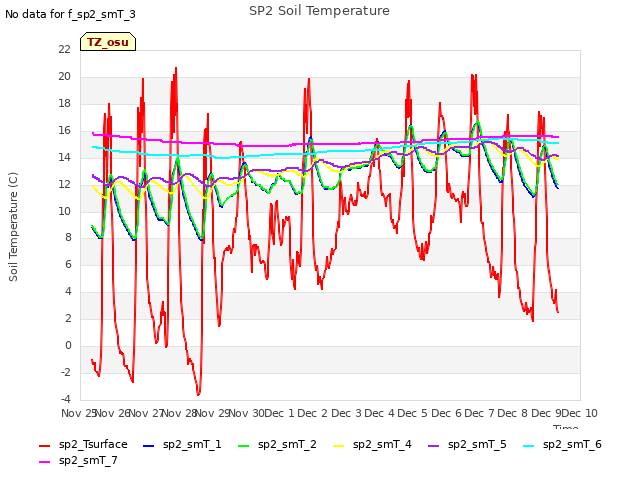Click the yellow sp2_smT_4 legend swatch
The width and height of the screenshot is (640, 480).
[339, 446]
